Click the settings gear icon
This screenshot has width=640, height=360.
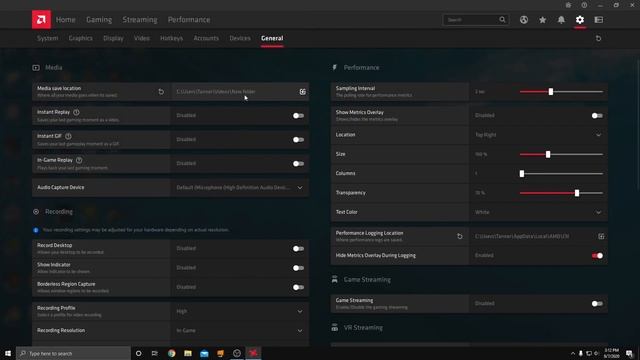point(580,20)
